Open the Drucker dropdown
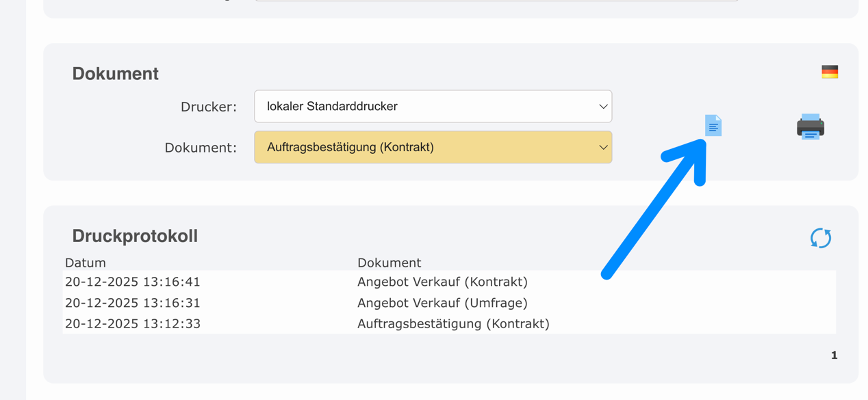This screenshot has height=400, width=868. [x=433, y=106]
